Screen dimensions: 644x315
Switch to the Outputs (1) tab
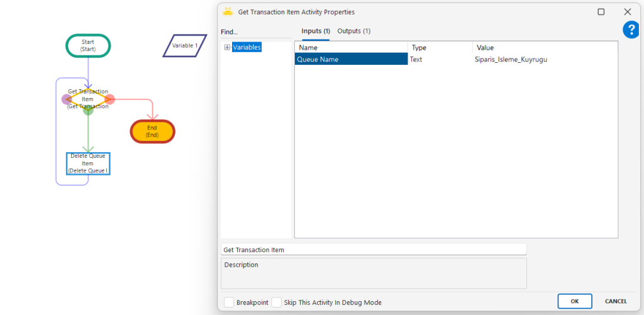[353, 31]
